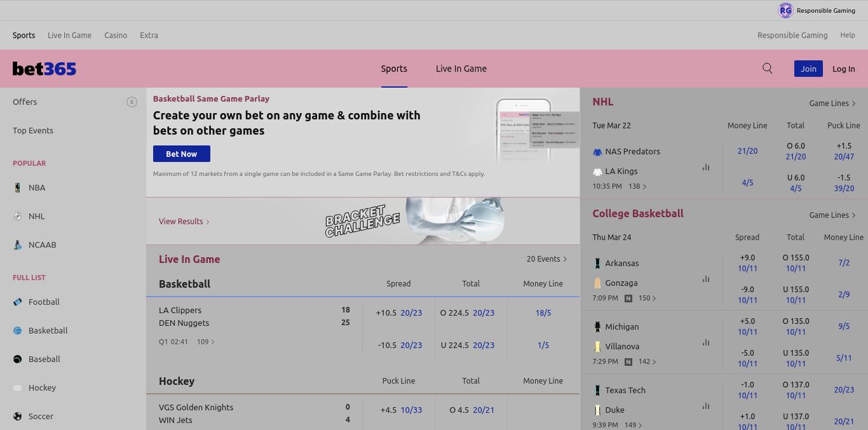Select Arkansas money line 7/2
Screen dimensions: 868x430
click(x=844, y=262)
